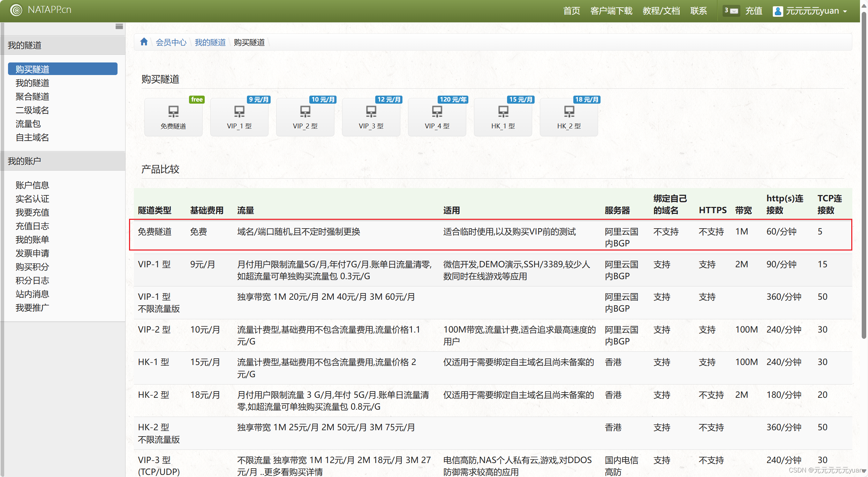
Task: Open 我要充值 in the sidebar
Action: point(32,213)
